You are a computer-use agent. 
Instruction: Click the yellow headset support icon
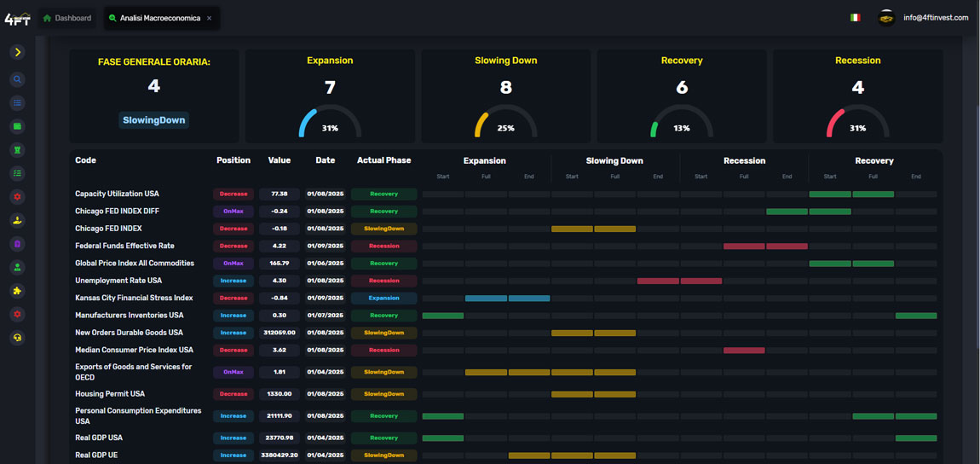click(17, 338)
